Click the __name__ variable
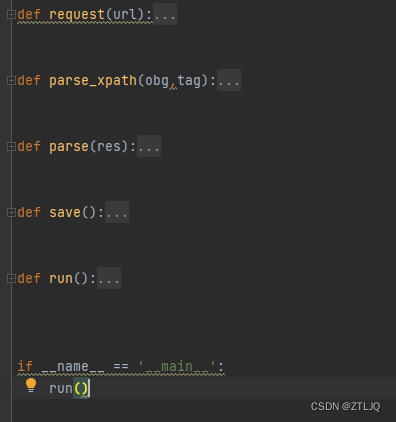396x422 pixels. (73, 367)
